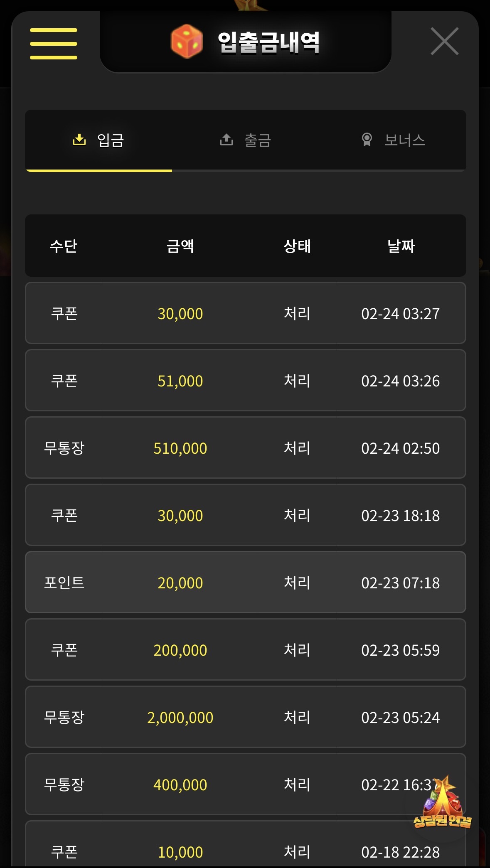Click the orange dice logo icon
This screenshot has height=868, width=490.
(187, 42)
